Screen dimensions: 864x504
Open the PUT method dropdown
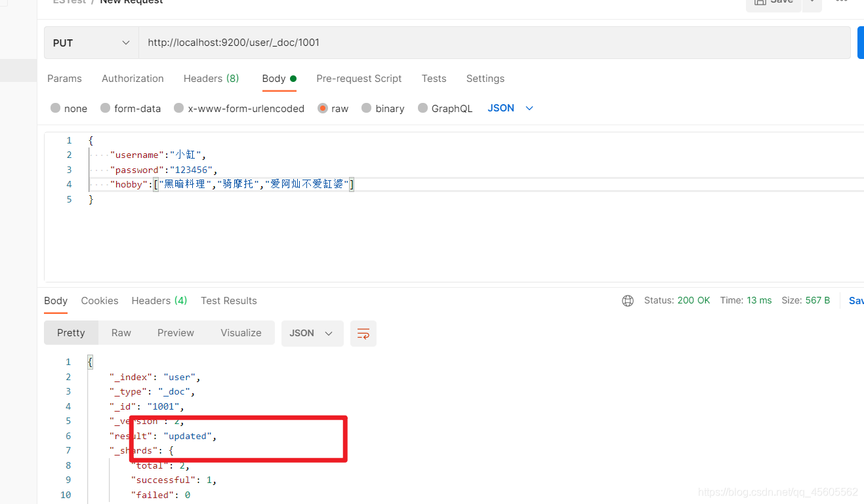point(91,43)
